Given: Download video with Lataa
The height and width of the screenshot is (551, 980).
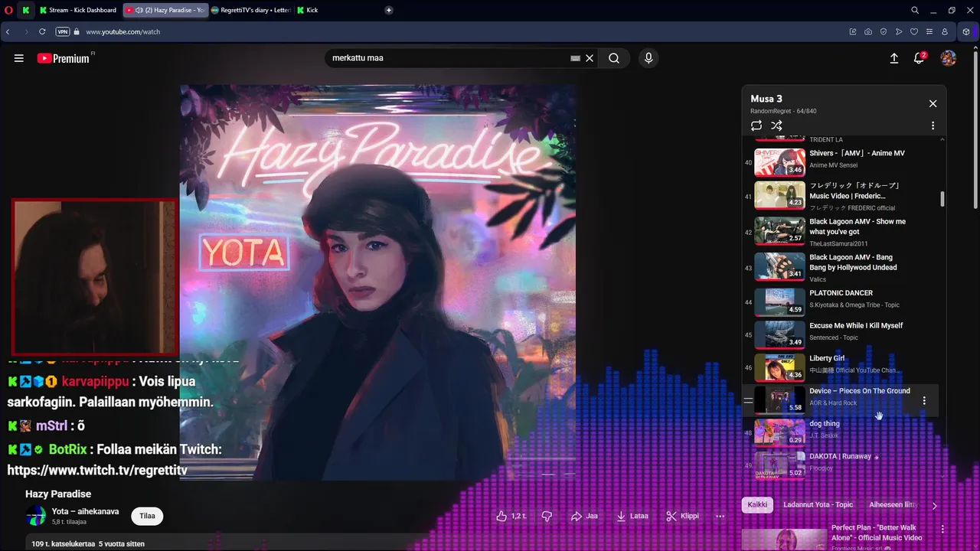Looking at the screenshot, I should tap(632, 516).
